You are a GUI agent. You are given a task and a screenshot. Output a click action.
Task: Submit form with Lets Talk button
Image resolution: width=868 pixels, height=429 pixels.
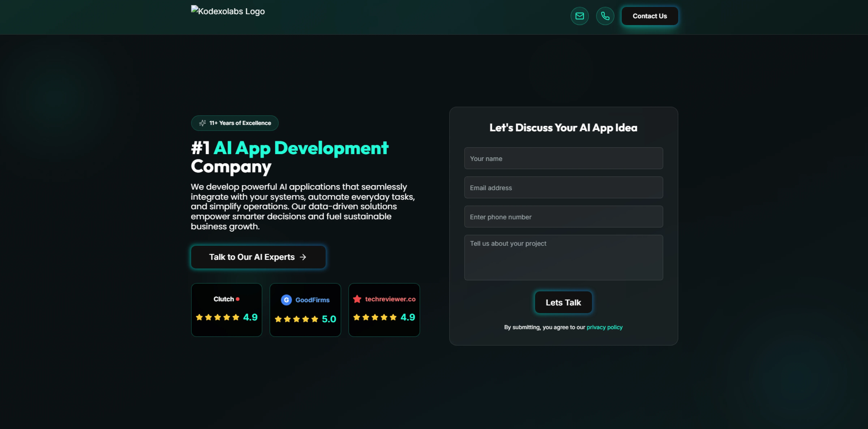point(563,302)
